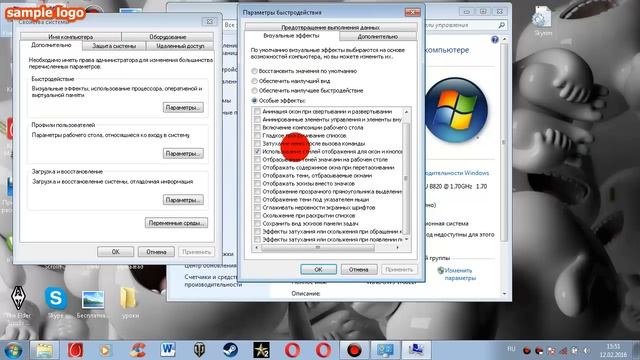Image resolution: width=640 pixels, height=360 pixels.
Task: Click the effects list horizontal scroll-left arrow
Action: [x=256, y=247]
